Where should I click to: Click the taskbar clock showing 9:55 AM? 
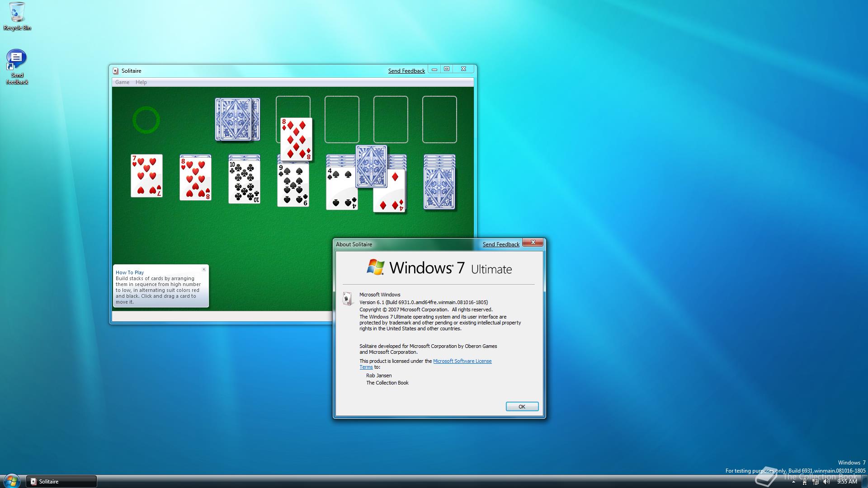click(x=847, y=482)
